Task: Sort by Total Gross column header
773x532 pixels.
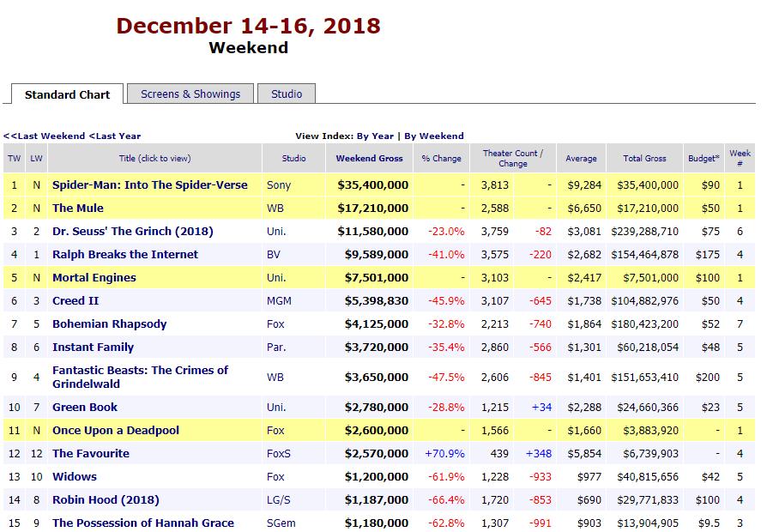Action: coord(644,158)
